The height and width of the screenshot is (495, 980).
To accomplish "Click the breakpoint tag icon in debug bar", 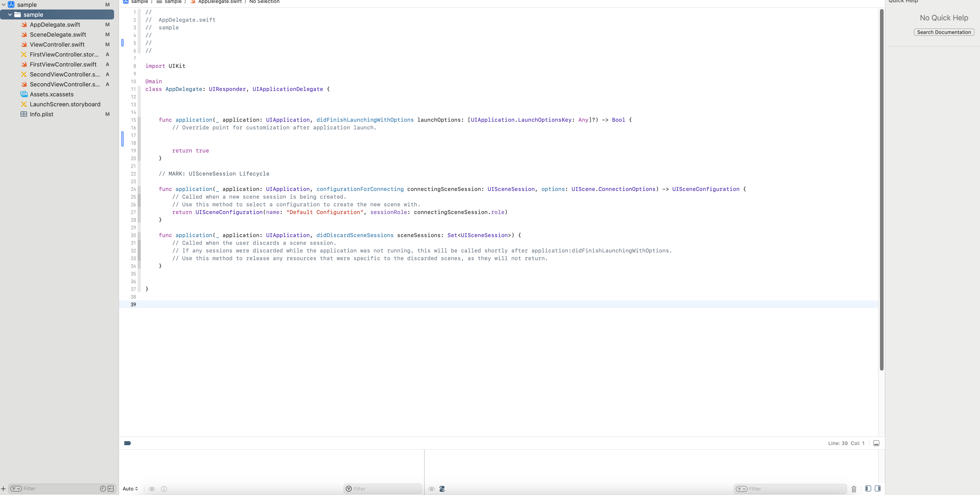I will tap(127, 443).
